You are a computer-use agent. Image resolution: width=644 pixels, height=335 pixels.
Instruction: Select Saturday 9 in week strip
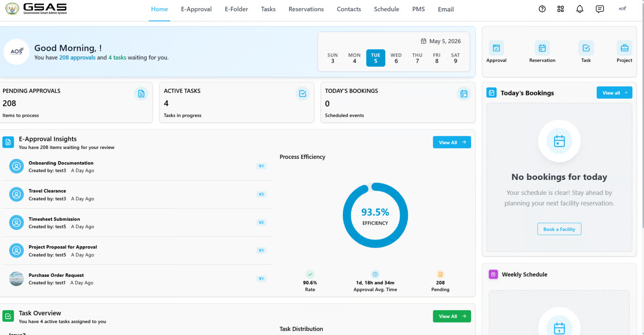(x=455, y=58)
